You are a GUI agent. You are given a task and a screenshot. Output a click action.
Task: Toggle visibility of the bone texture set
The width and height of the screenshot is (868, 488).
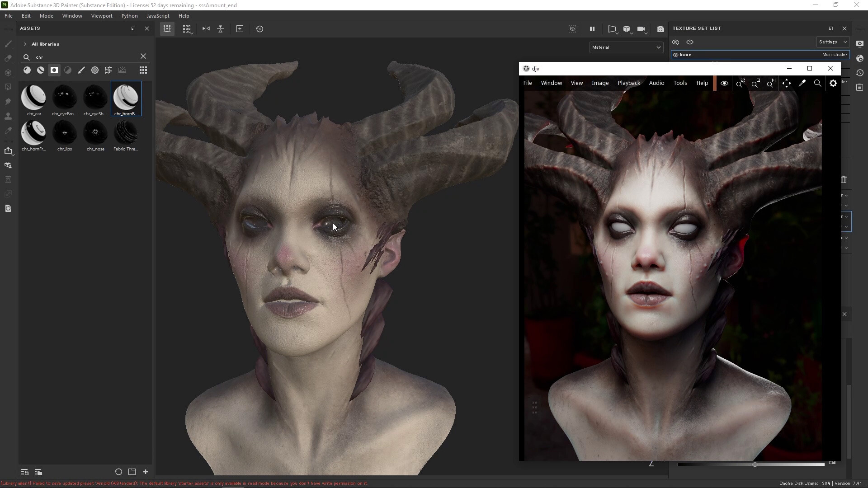676,55
